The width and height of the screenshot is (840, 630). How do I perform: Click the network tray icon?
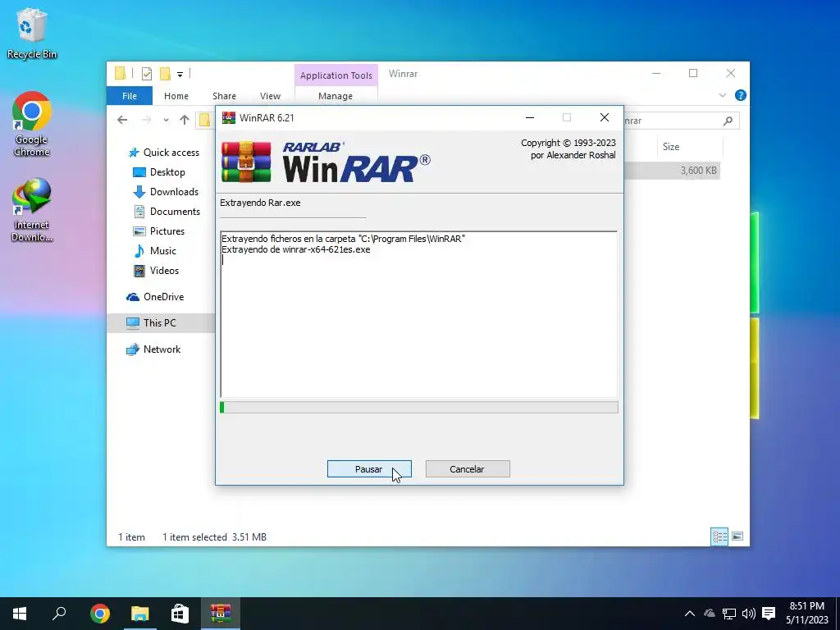728,614
